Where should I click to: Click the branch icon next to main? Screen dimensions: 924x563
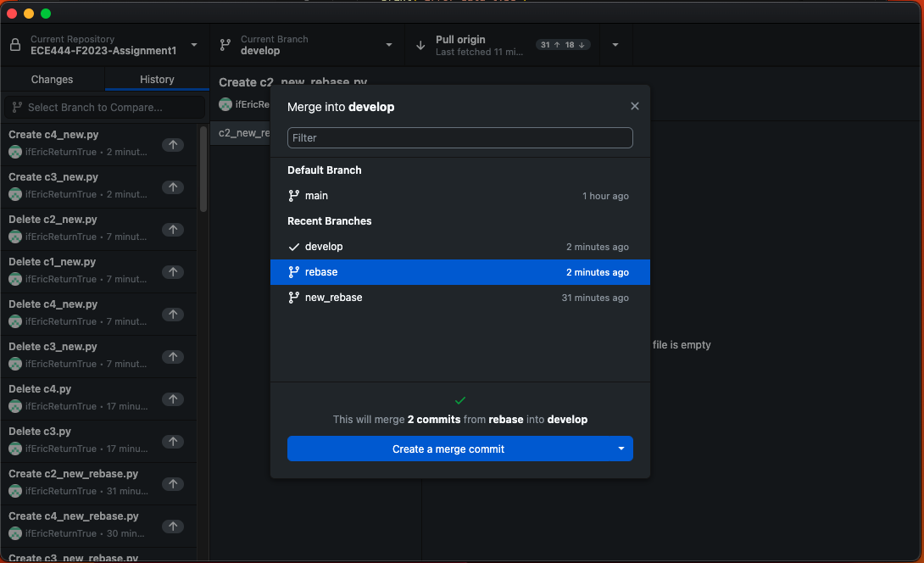coord(293,196)
